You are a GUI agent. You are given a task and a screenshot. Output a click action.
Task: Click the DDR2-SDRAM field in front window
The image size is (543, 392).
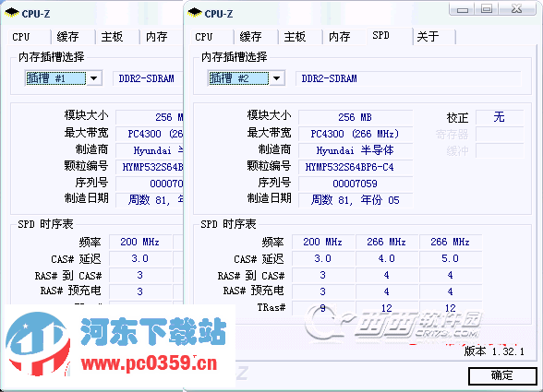click(x=408, y=78)
